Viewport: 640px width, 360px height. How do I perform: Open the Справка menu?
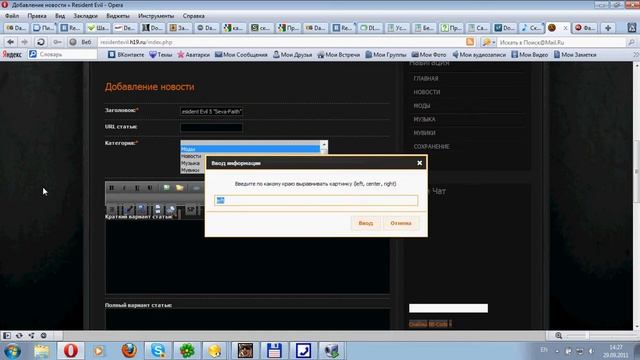coord(193,16)
